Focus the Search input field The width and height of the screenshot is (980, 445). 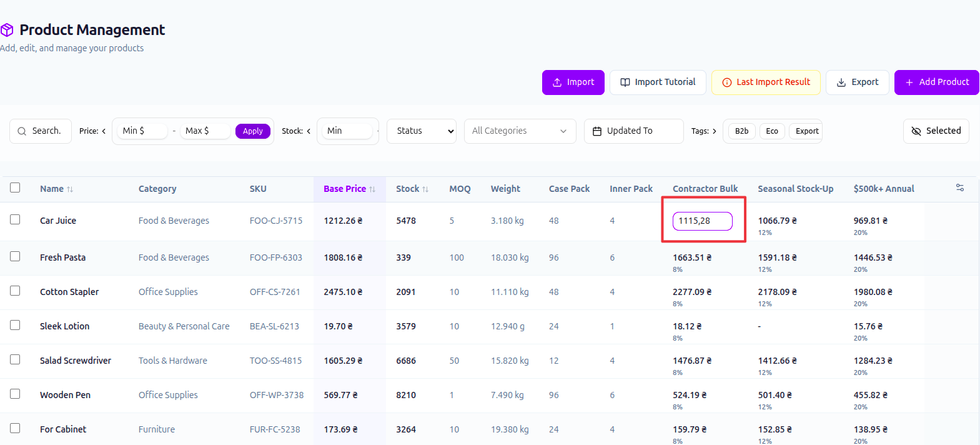pos(41,131)
